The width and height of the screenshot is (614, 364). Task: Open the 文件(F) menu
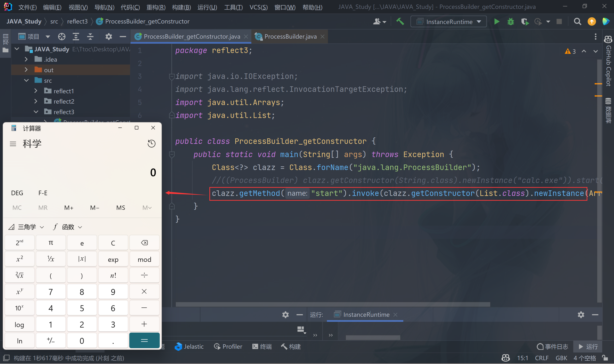coord(28,7)
